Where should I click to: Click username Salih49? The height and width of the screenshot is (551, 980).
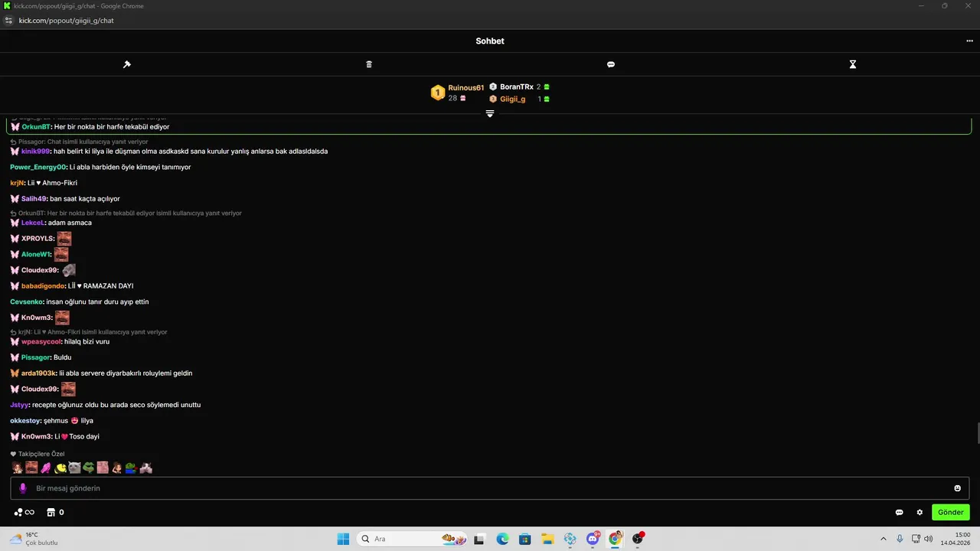tap(34, 199)
